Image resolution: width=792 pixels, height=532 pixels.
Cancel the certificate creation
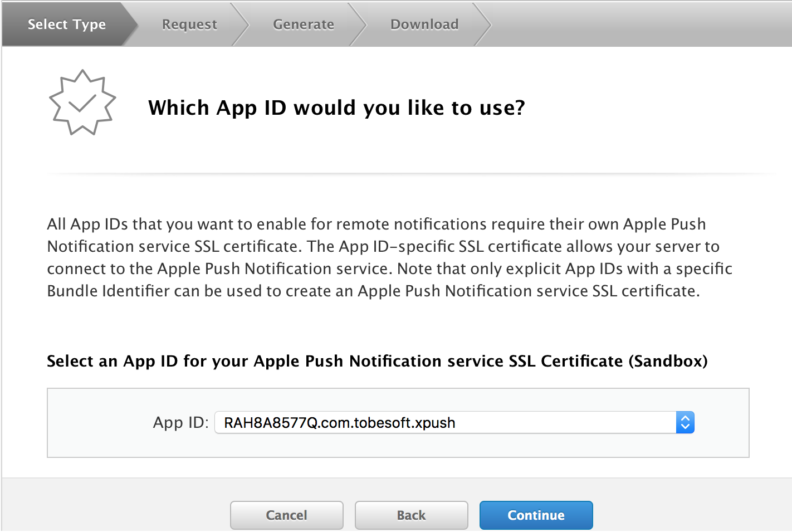(x=286, y=515)
